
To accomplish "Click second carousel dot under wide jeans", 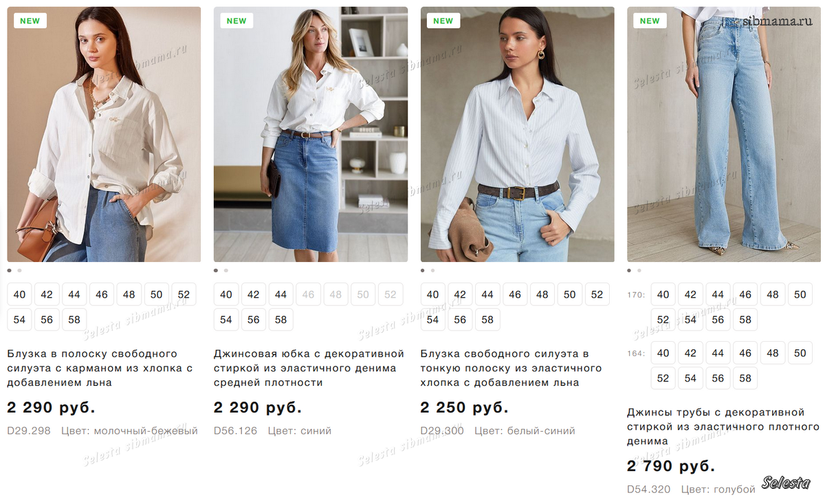I will click(639, 271).
